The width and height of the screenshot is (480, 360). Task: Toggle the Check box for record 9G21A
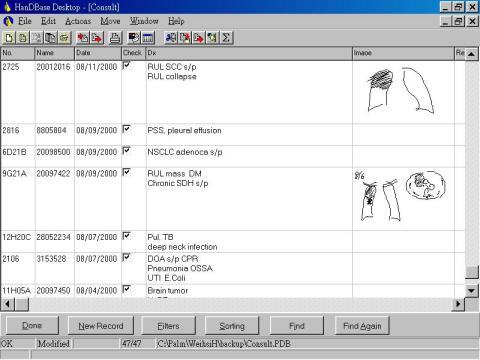point(127,172)
